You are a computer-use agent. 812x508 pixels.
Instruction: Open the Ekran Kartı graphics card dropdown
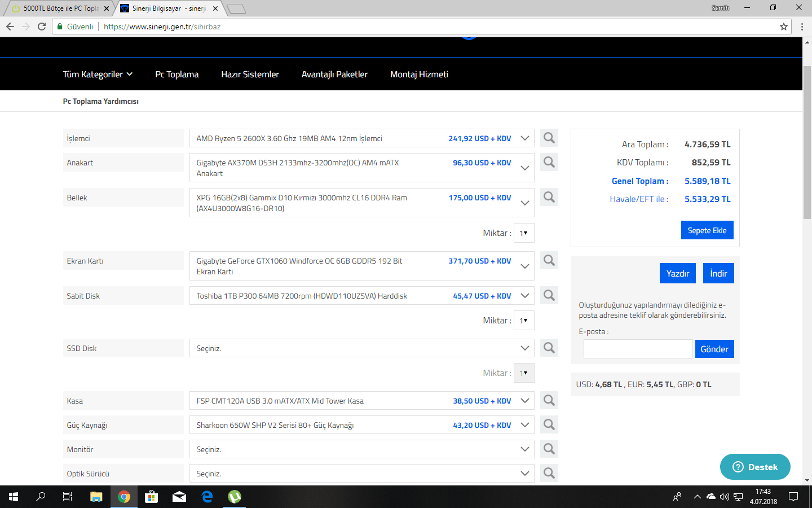(x=362, y=266)
